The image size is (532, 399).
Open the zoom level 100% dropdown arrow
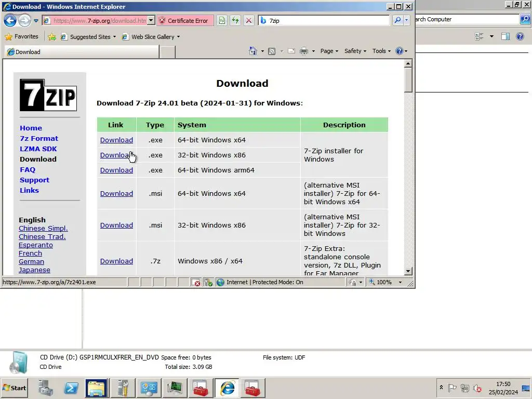click(401, 282)
